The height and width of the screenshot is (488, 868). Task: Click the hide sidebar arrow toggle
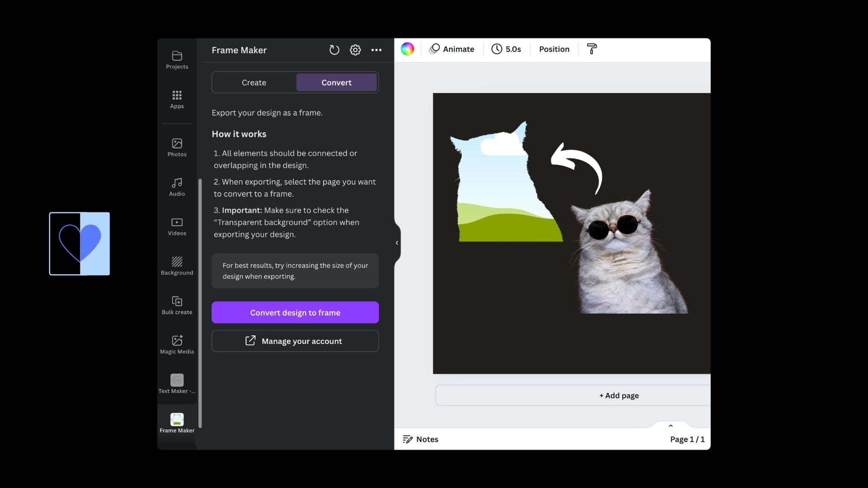[396, 242]
